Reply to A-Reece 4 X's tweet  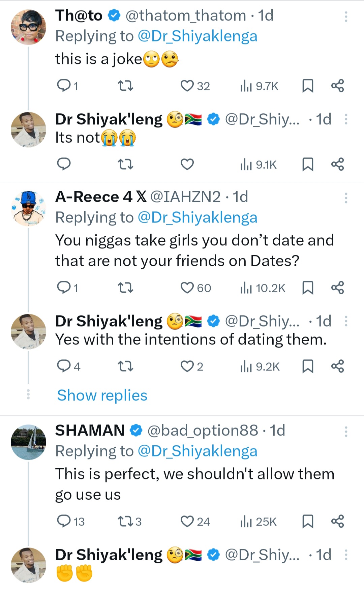(64, 288)
